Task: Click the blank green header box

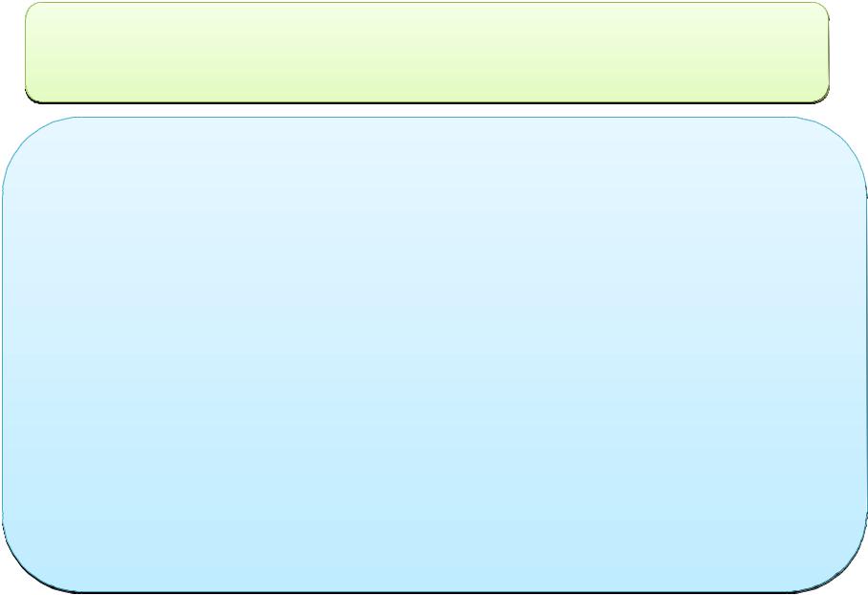Action: click(x=426, y=53)
